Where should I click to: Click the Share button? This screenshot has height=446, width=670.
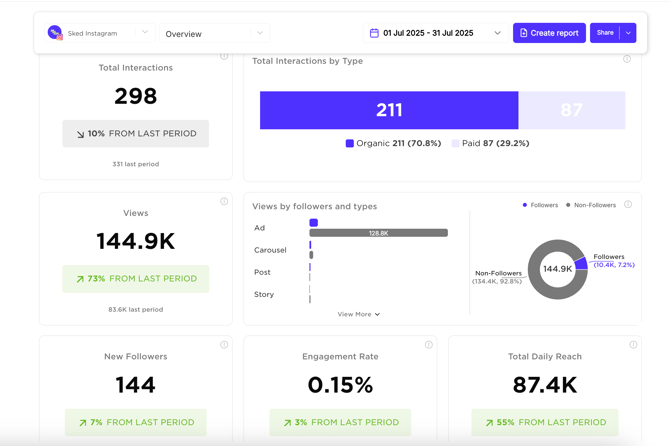[604, 33]
